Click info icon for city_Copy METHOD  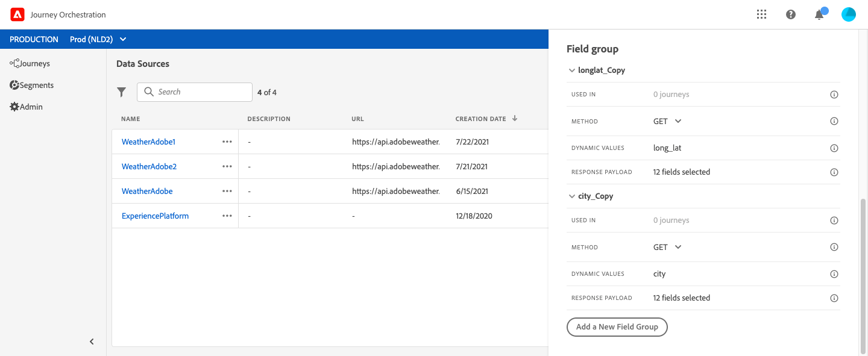coord(834,247)
